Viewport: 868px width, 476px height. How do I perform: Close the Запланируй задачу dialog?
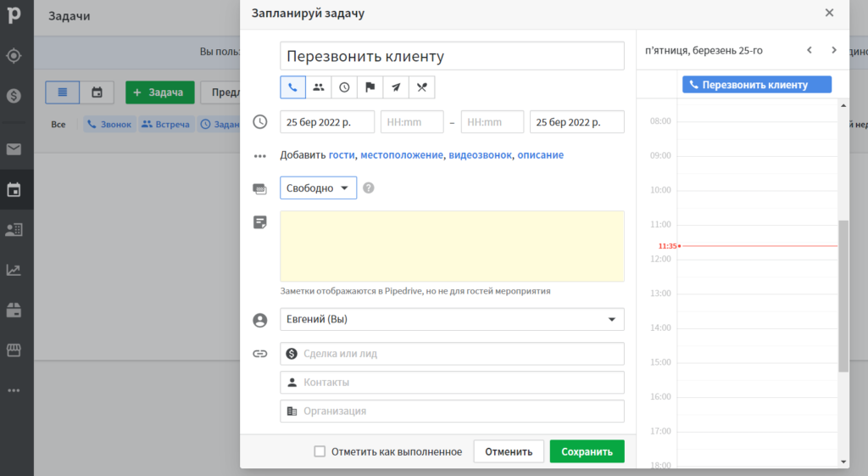tap(829, 13)
